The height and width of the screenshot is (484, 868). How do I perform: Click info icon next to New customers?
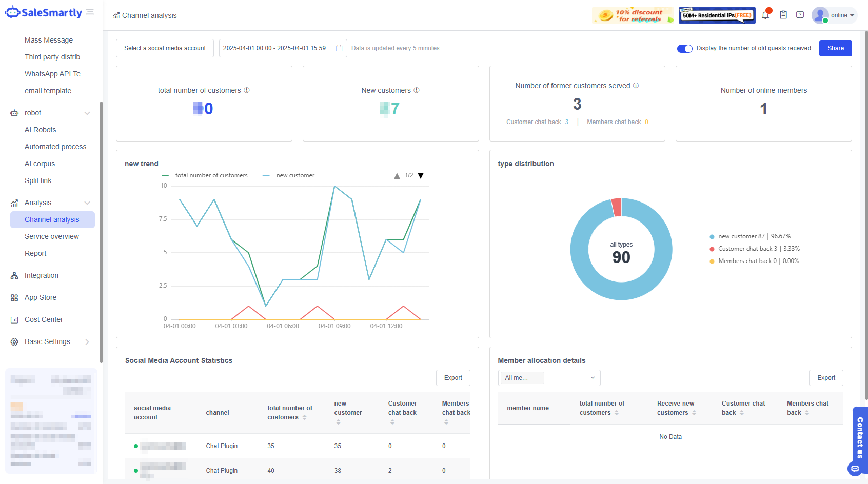point(417,90)
